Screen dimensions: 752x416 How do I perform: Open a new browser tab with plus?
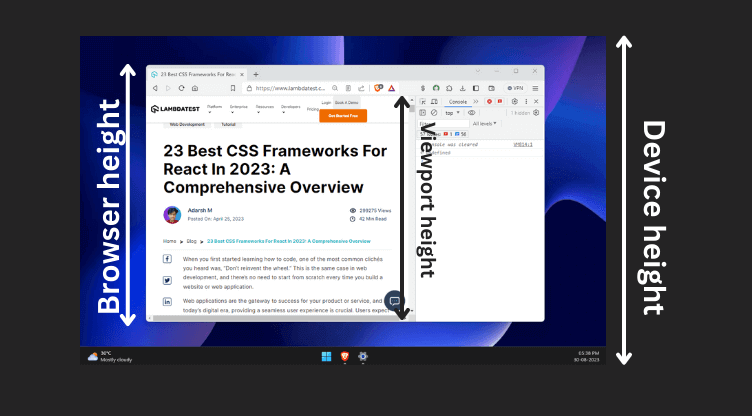pyautogui.click(x=256, y=74)
